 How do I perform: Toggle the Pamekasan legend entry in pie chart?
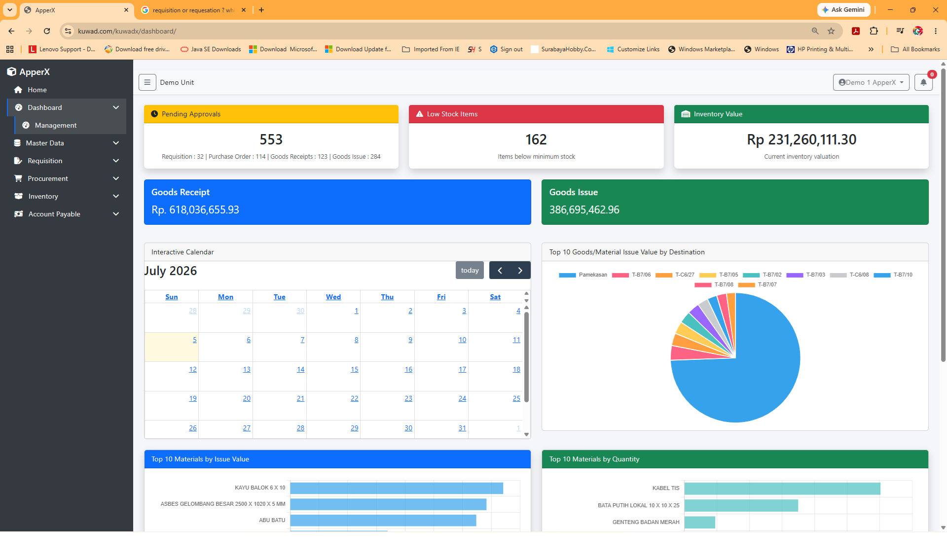coord(583,275)
